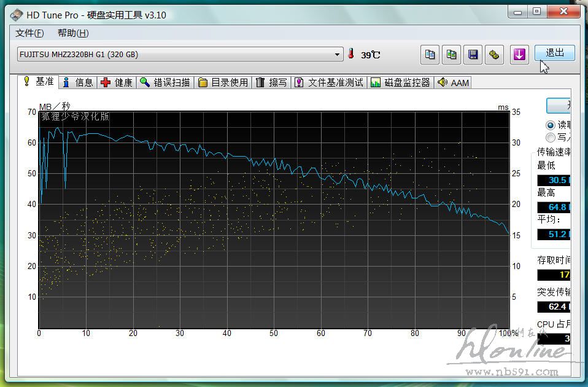This screenshot has height=387, width=588.
Task: Select the 读取 (read) radio button
Action: click(551, 125)
